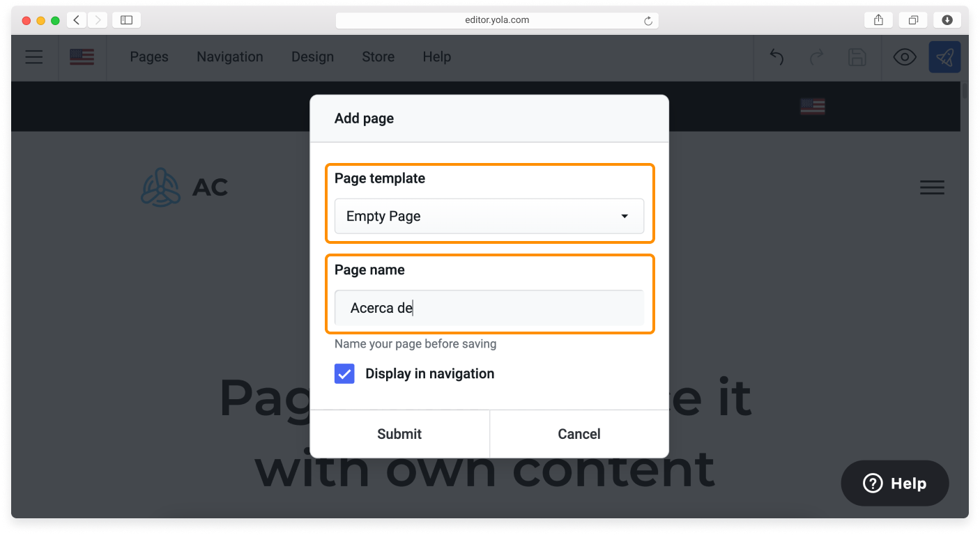The height and width of the screenshot is (535, 980).
Task: Click the browser reload icon
Action: (648, 21)
